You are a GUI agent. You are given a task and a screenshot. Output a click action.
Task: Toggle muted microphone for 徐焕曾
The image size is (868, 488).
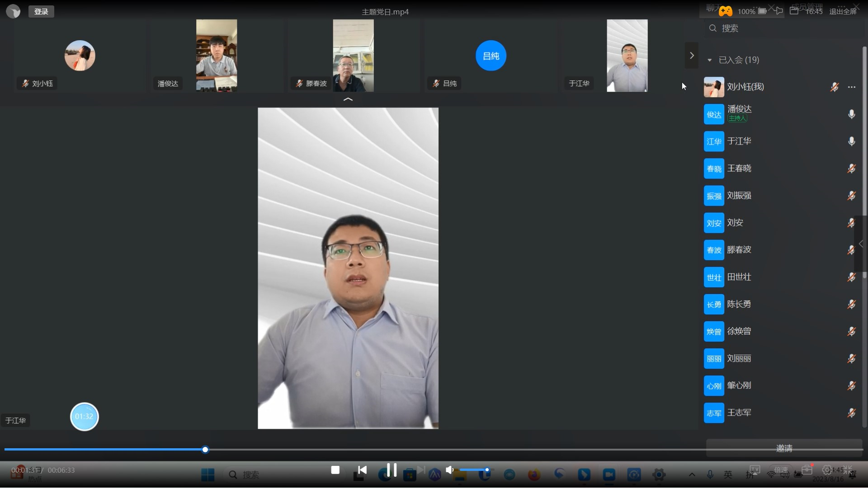point(851,331)
